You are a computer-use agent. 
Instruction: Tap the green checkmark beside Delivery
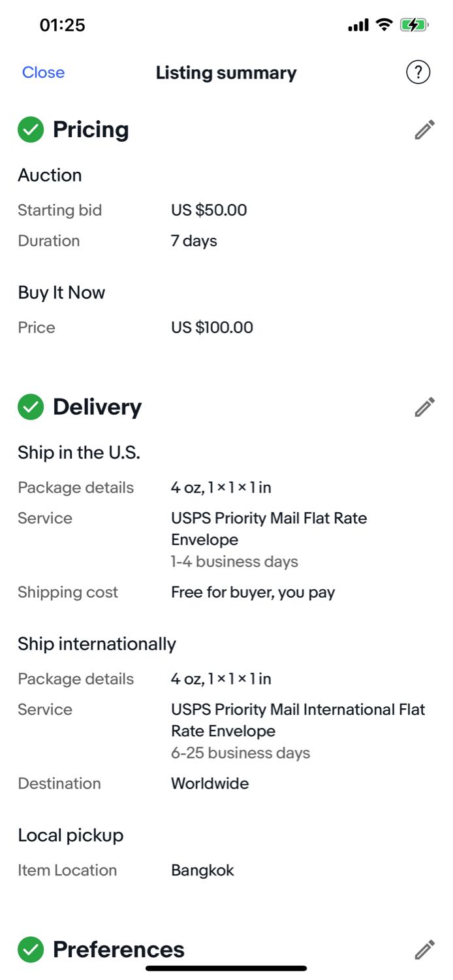(x=31, y=407)
